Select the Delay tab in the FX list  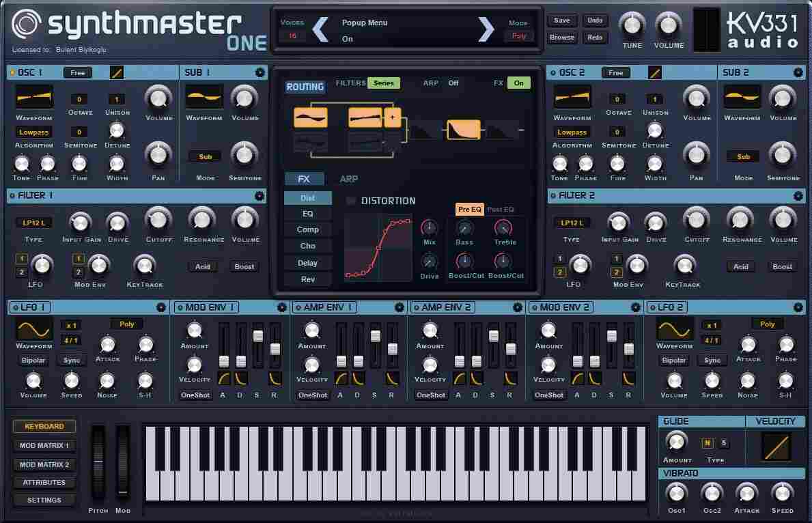307,262
